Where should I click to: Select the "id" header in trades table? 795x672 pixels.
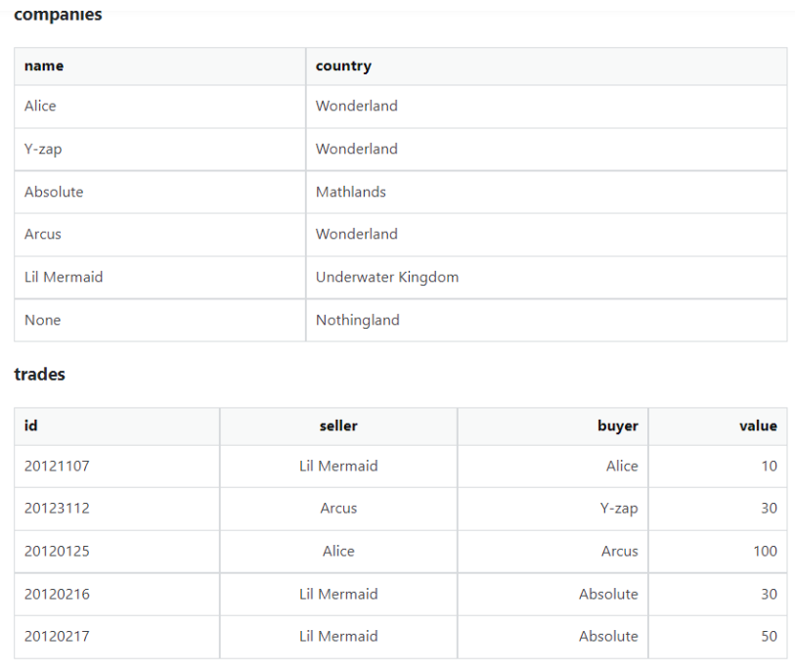click(x=31, y=426)
